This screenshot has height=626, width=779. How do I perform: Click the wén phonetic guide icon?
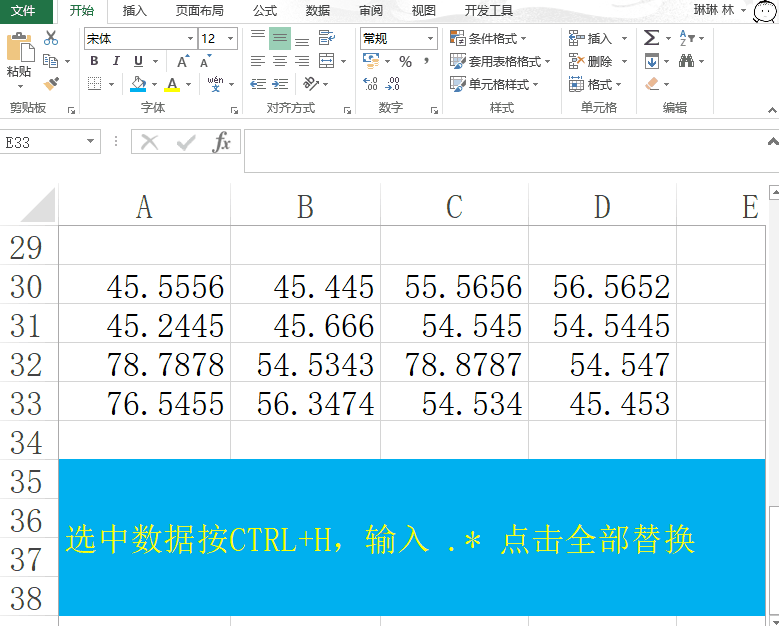click(216, 84)
